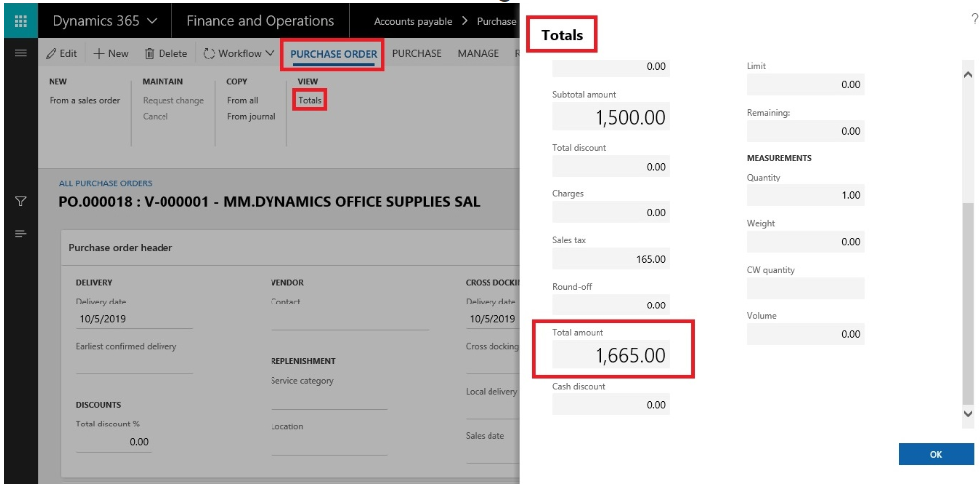The image size is (980, 486).
Task: Click the Totals dialog heading
Action: (562, 35)
